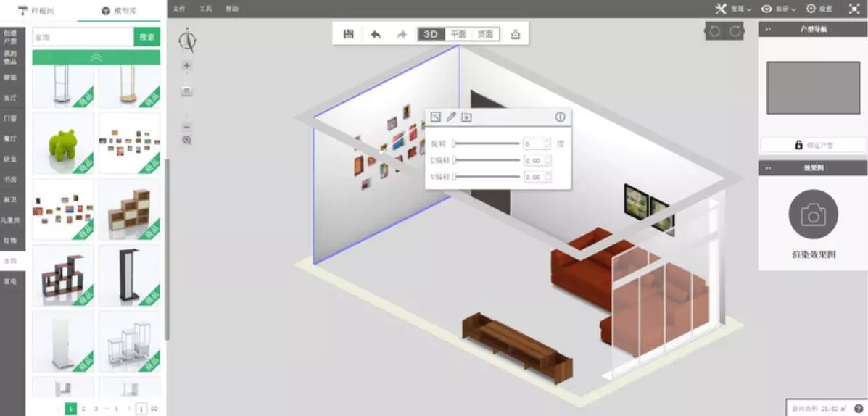The width and height of the screenshot is (868, 416).
Task: Click the favorite folder icon in popup
Action: tap(467, 117)
